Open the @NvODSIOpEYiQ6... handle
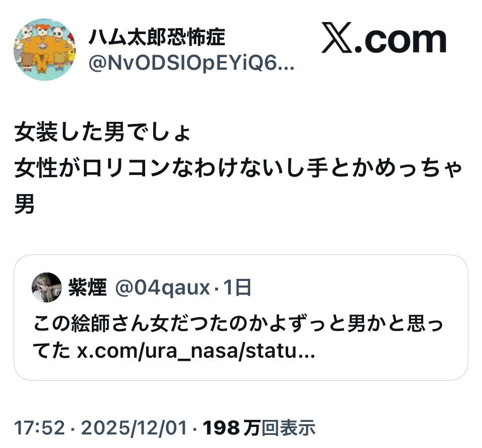 click(x=191, y=63)
